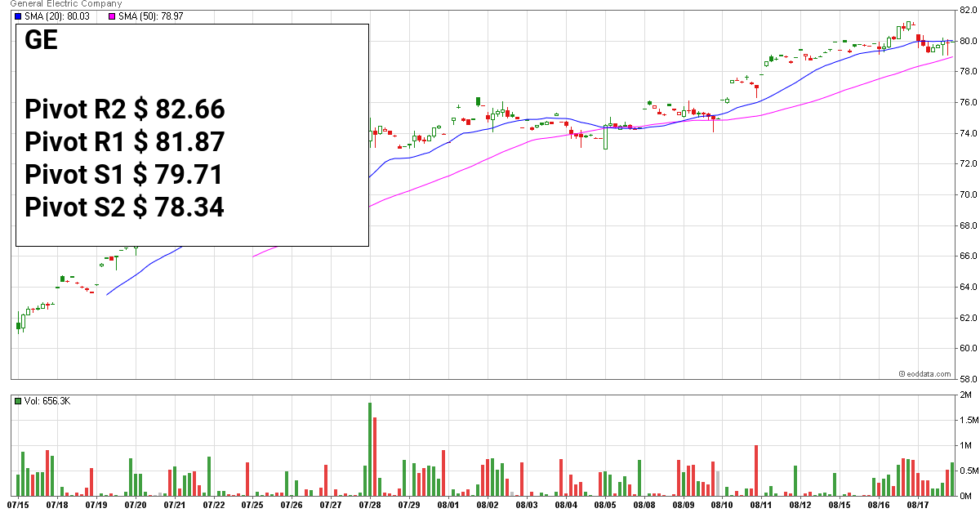Click the 07/21 date axis label
980x513 pixels.
pyautogui.click(x=175, y=506)
